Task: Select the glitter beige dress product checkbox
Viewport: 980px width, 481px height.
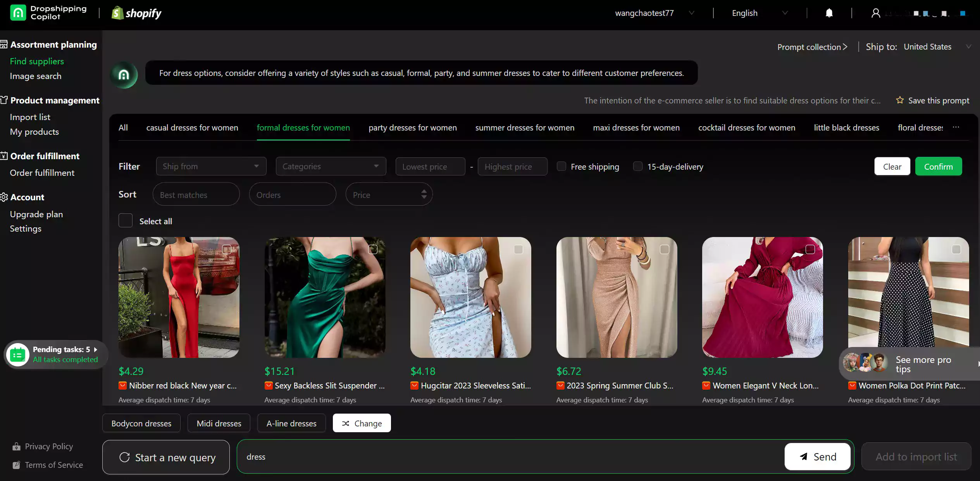Action: click(665, 249)
